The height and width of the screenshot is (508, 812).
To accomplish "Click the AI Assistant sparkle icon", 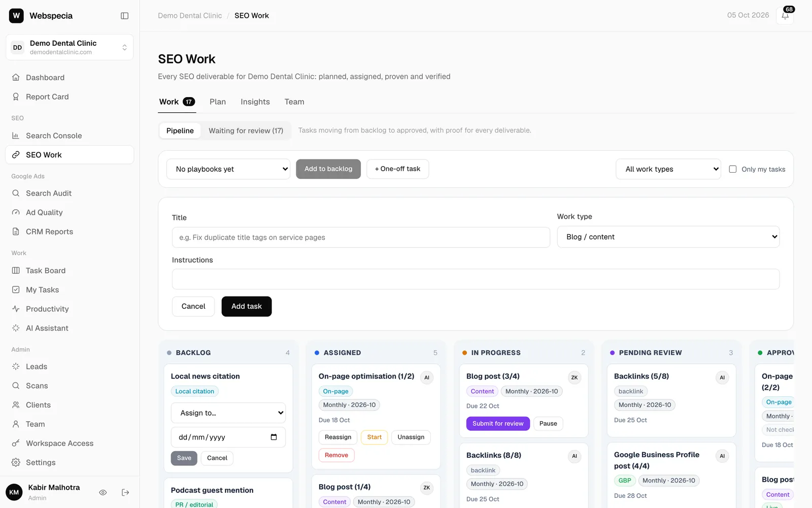I will point(16,328).
